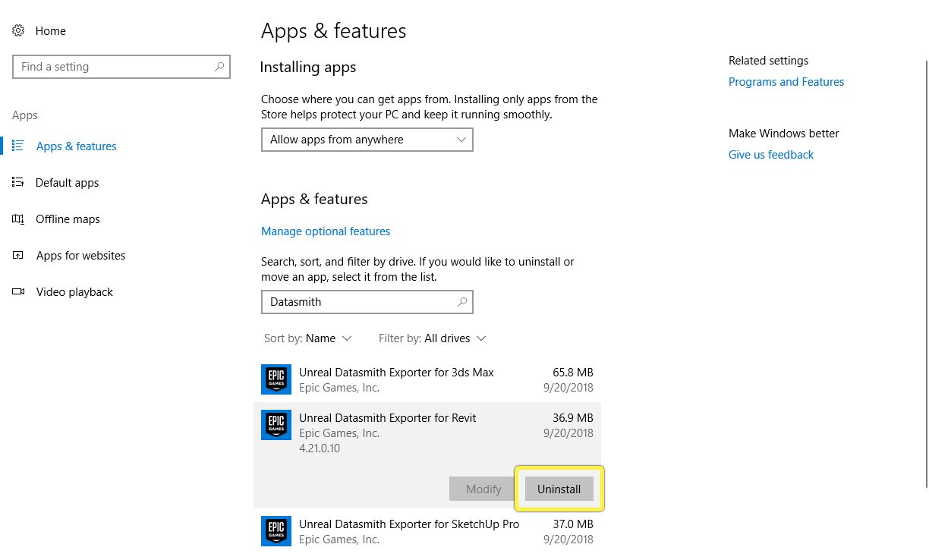
Task: Click the search magnifier in the app list search
Action: 462,302
